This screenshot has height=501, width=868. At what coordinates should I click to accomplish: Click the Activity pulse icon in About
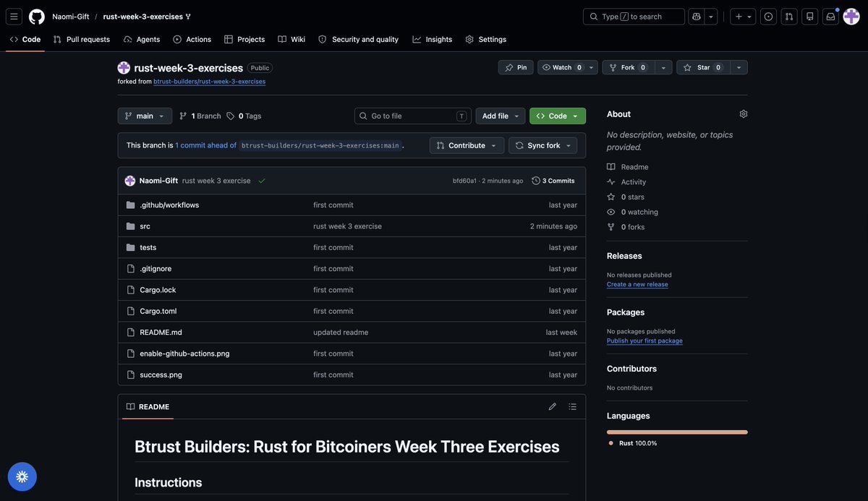611,182
